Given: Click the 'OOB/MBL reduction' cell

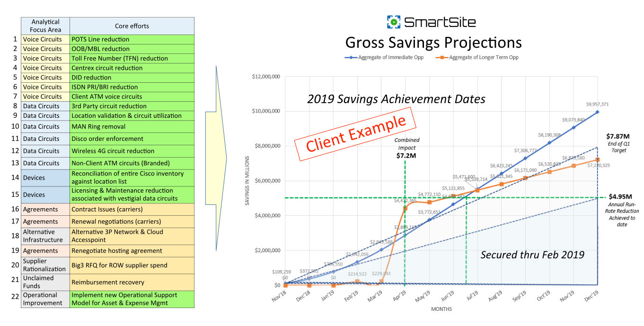Looking at the screenshot, I should pyautogui.click(x=132, y=49).
